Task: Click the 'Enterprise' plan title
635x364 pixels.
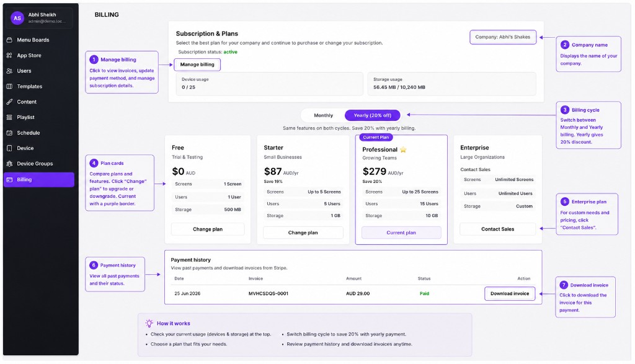Action: [474, 148]
